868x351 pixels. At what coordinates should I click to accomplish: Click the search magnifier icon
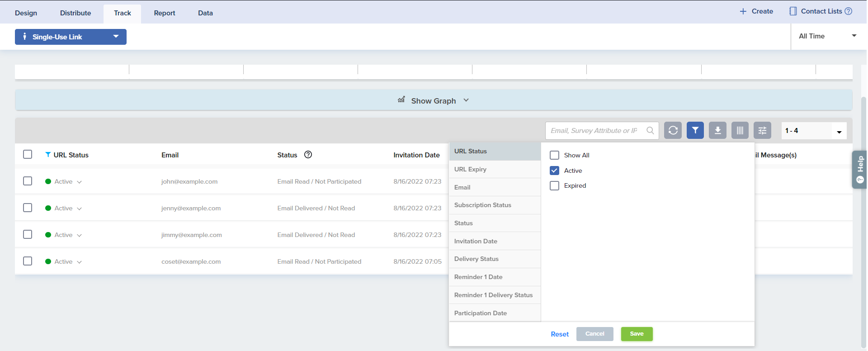click(x=650, y=131)
